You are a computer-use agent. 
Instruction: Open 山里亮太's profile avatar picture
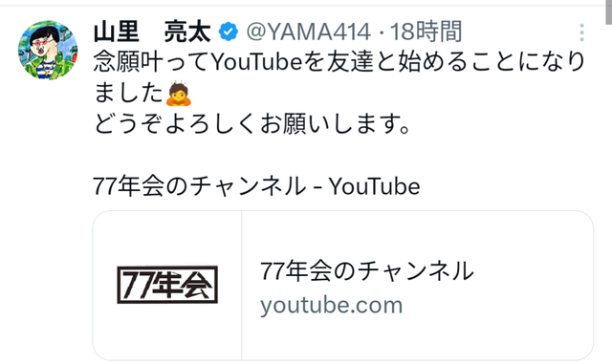point(48,50)
